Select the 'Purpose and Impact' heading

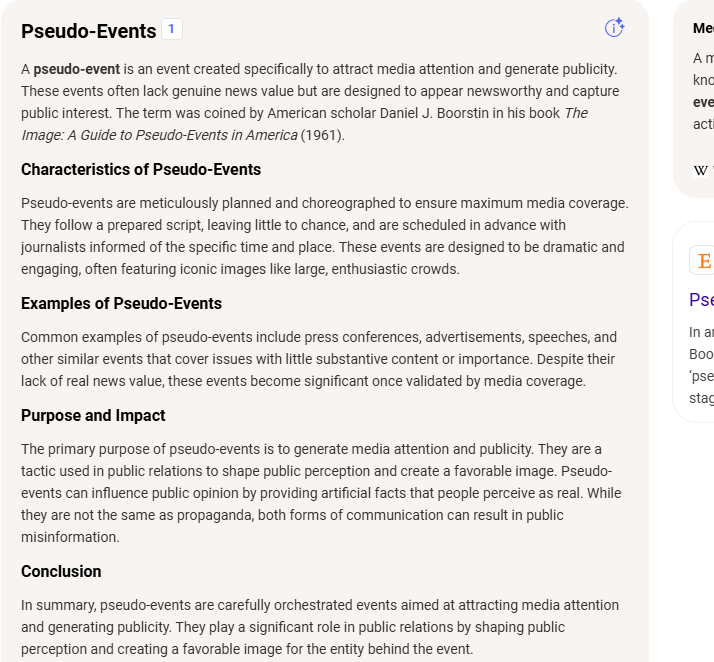click(93, 415)
